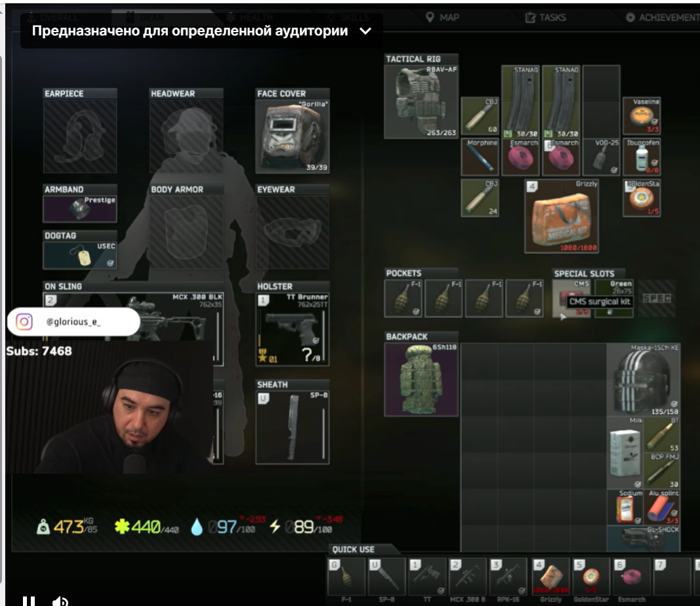Select the VOG-25 grenade

602,157
